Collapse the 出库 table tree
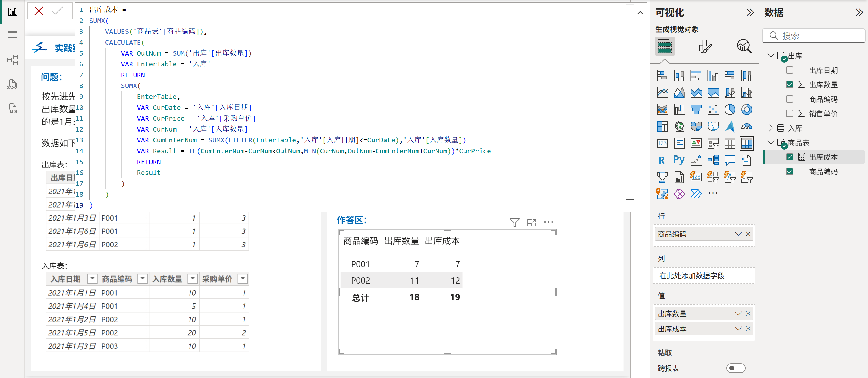 (770, 55)
